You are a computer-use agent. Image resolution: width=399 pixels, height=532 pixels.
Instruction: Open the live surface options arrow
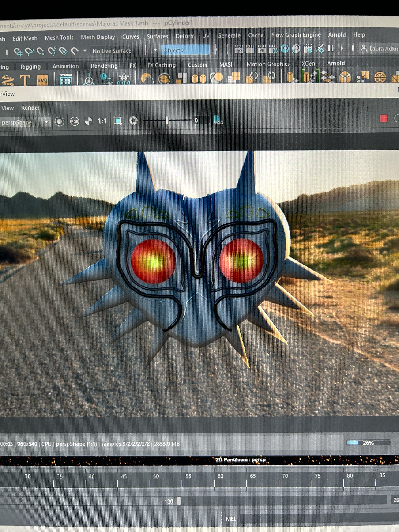(x=85, y=51)
